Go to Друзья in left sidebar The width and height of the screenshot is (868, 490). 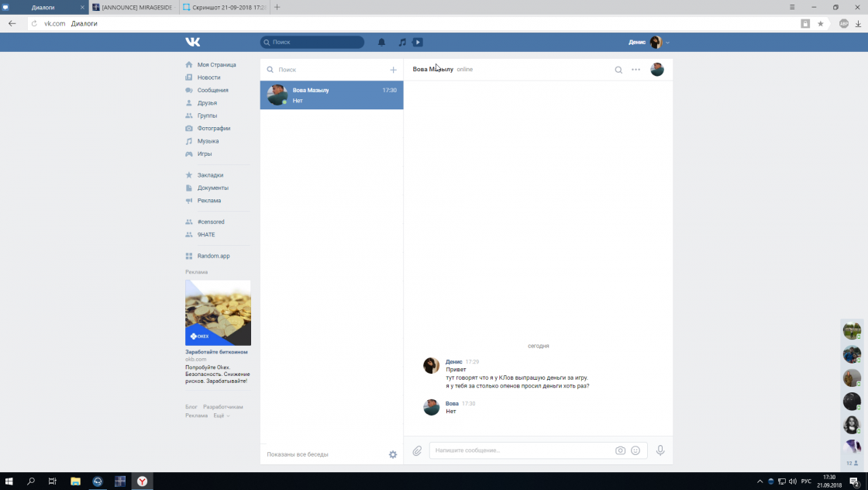pos(207,103)
